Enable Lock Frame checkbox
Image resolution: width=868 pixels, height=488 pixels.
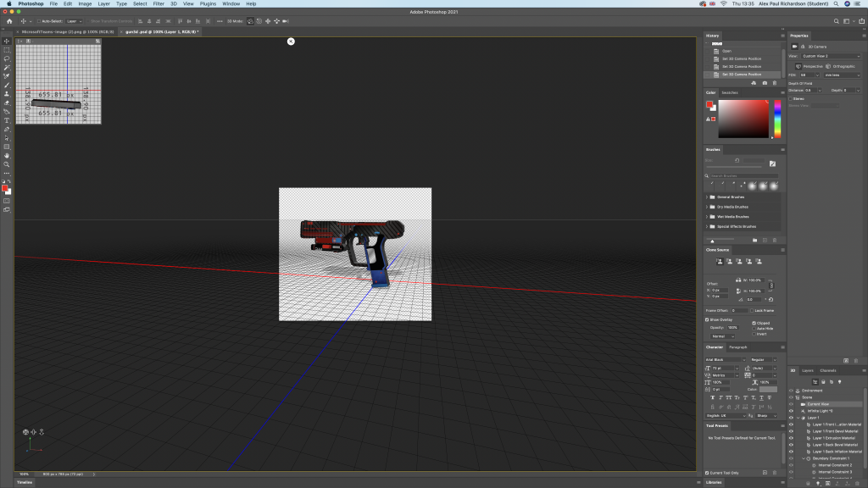(x=752, y=310)
